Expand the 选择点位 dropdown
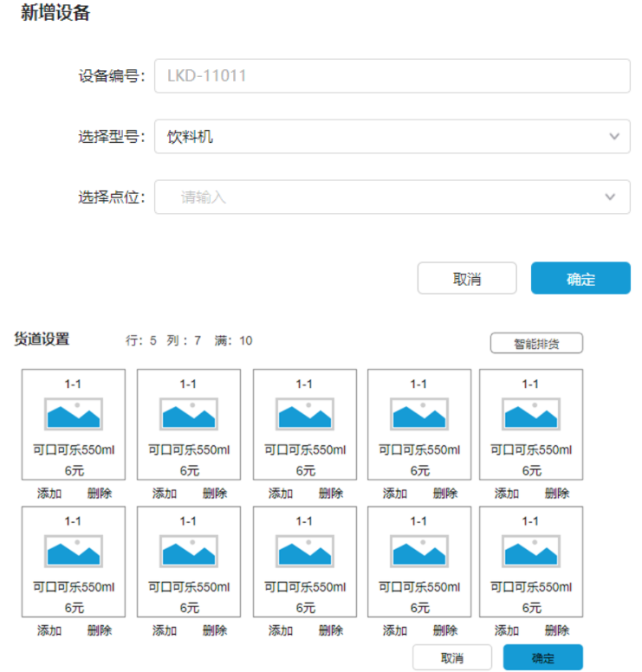642x672 pixels. [392, 197]
